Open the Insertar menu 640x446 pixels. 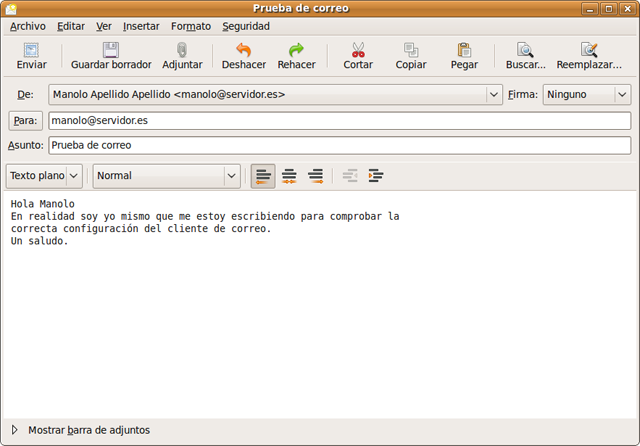tap(141, 26)
